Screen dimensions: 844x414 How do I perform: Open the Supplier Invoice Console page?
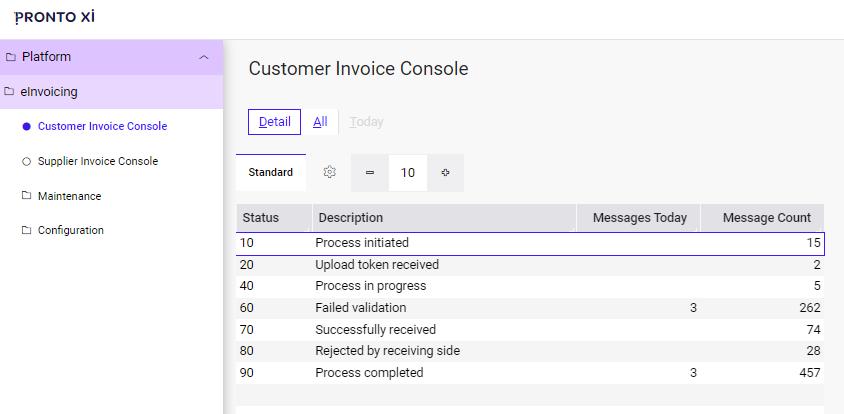coord(98,161)
